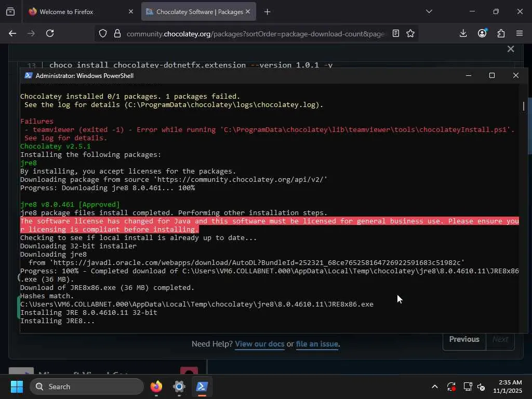Close the Administrator PowerShell window

point(516,76)
